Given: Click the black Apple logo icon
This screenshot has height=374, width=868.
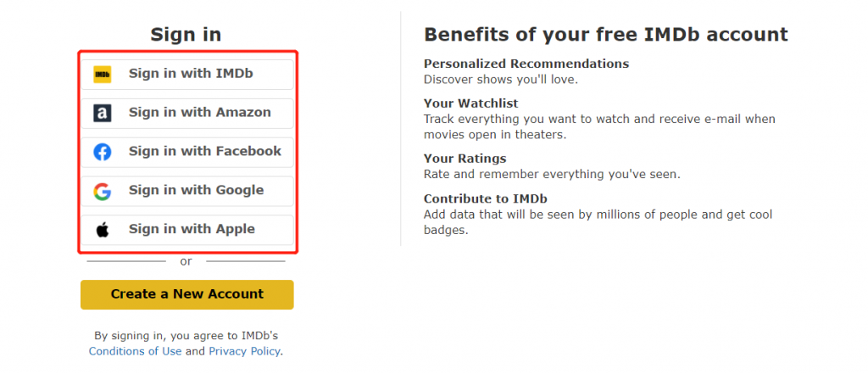Looking at the screenshot, I should 103,229.
